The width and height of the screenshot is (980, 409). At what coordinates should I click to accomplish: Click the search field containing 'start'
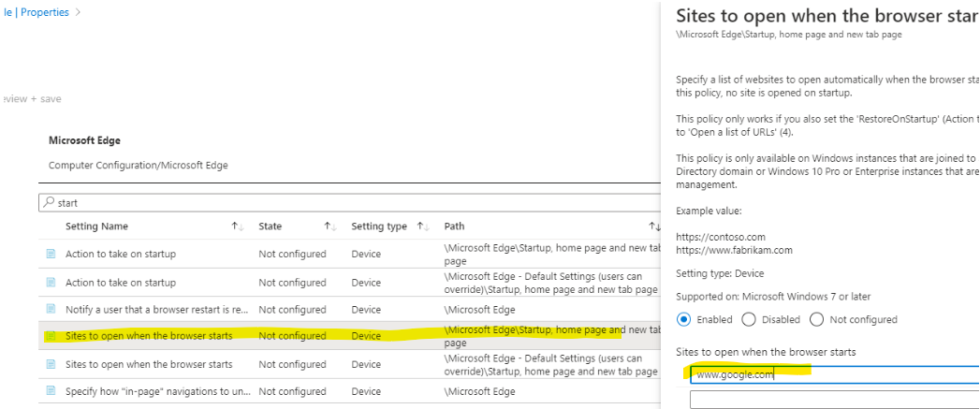point(350,202)
